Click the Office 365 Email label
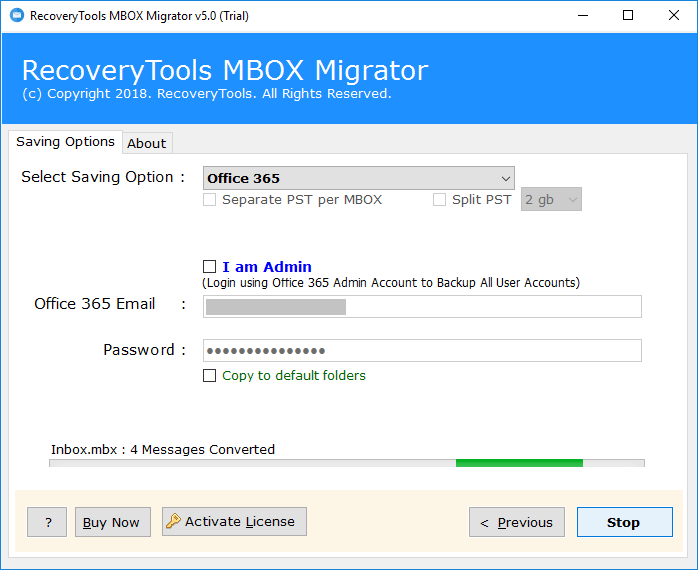This screenshot has width=698, height=572. tap(94, 304)
